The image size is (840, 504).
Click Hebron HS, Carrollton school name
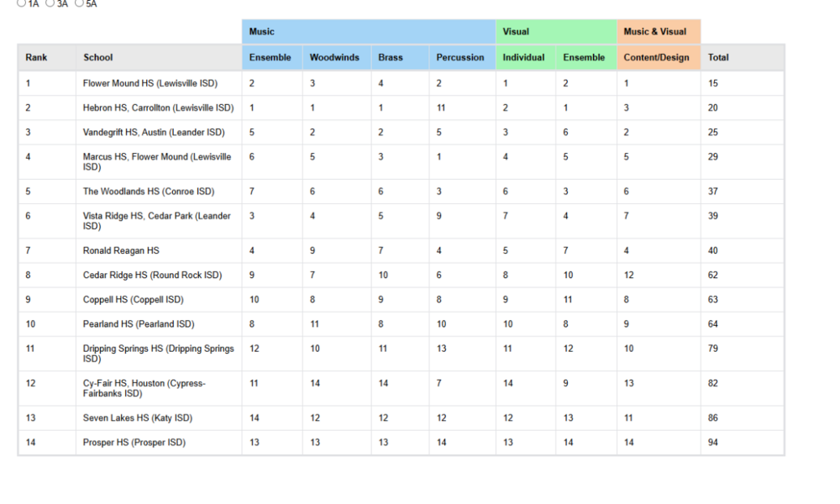tap(158, 108)
